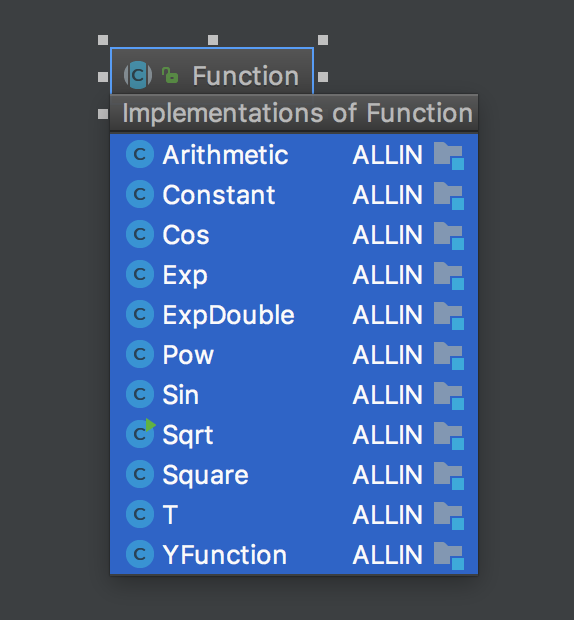The width and height of the screenshot is (574, 620).
Task: Choose Exp from the implementations list
Action: [x=294, y=274]
